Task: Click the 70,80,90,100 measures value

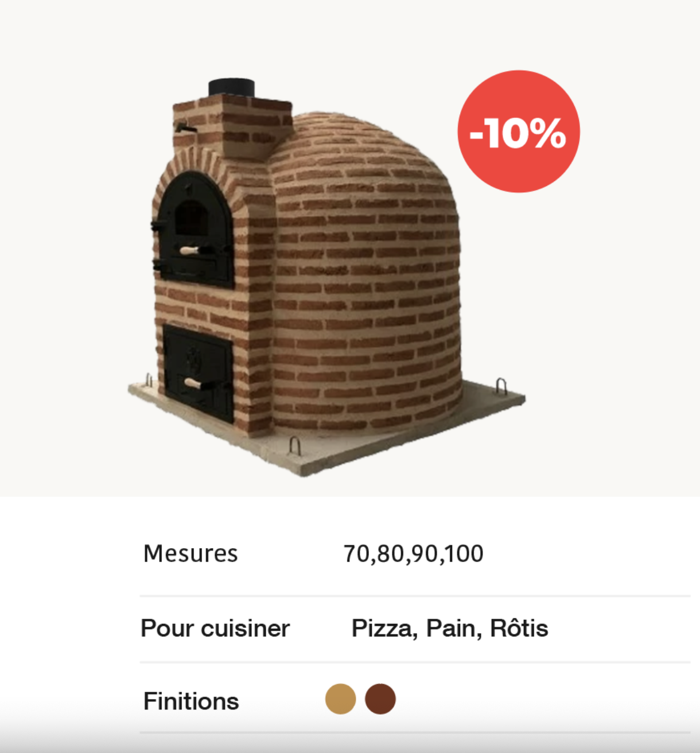Action: (x=413, y=554)
